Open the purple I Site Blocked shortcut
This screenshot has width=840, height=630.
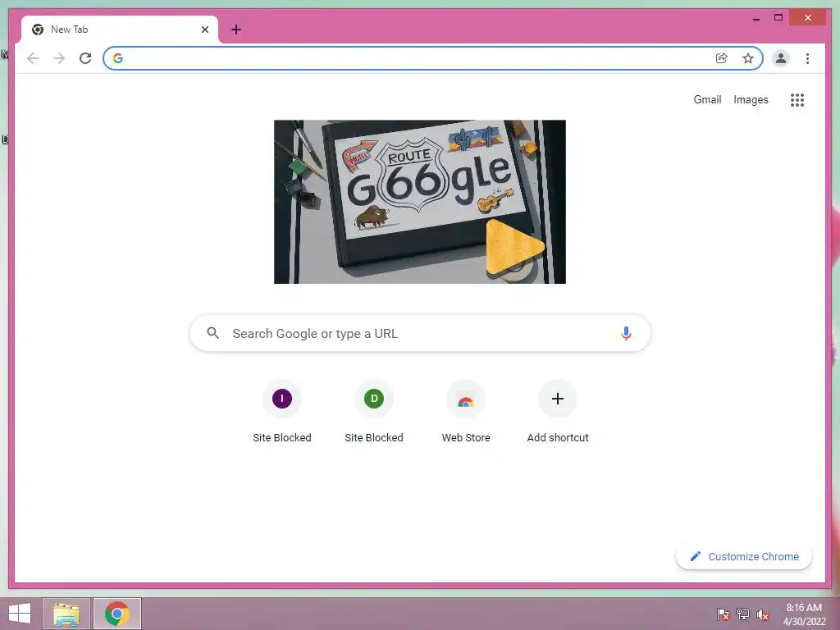click(x=282, y=412)
